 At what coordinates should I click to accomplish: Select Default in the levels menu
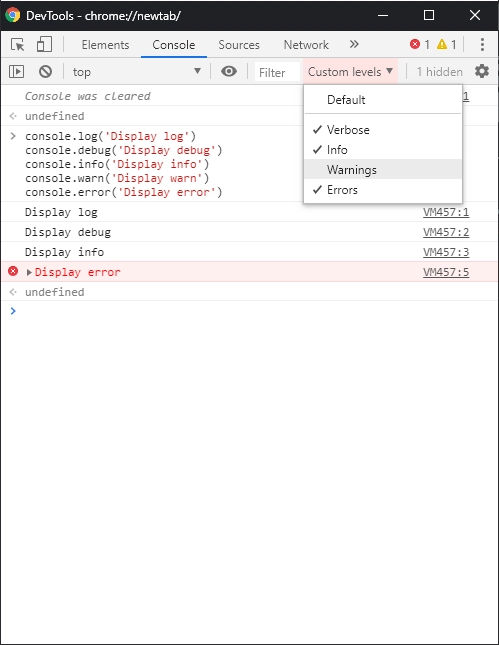coord(383,100)
